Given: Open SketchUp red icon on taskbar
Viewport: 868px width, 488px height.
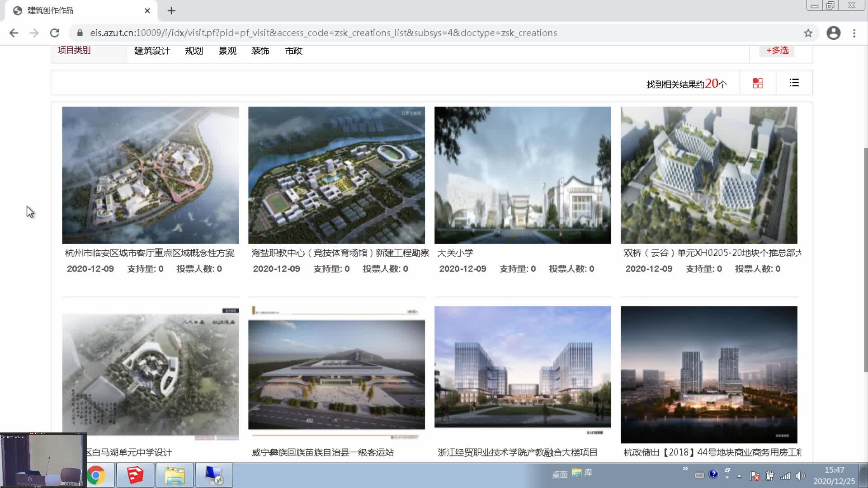Looking at the screenshot, I should click(x=135, y=475).
